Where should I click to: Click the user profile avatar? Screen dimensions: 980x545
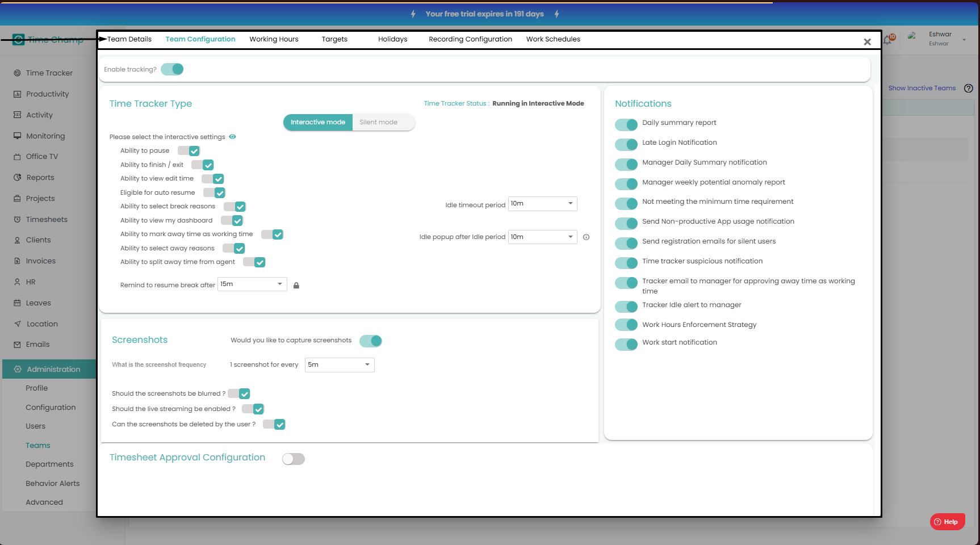pos(912,35)
